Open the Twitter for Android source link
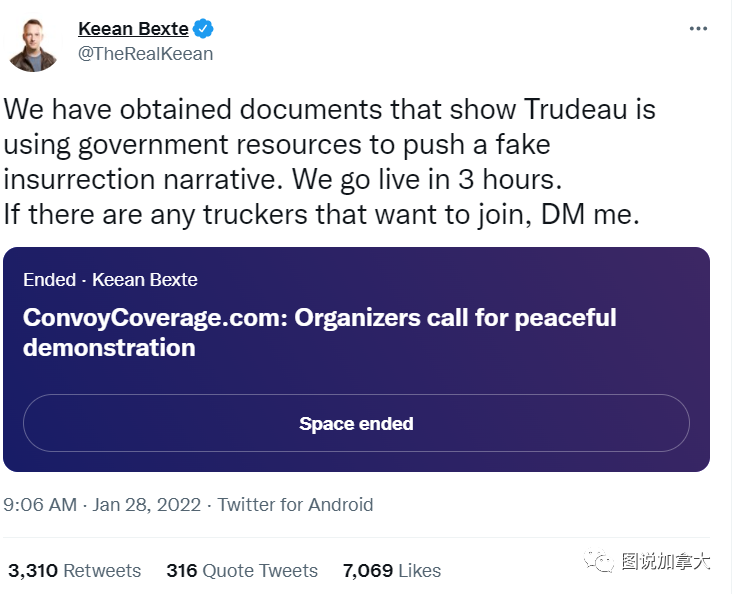The height and width of the screenshot is (594, 734). (295, 505)
